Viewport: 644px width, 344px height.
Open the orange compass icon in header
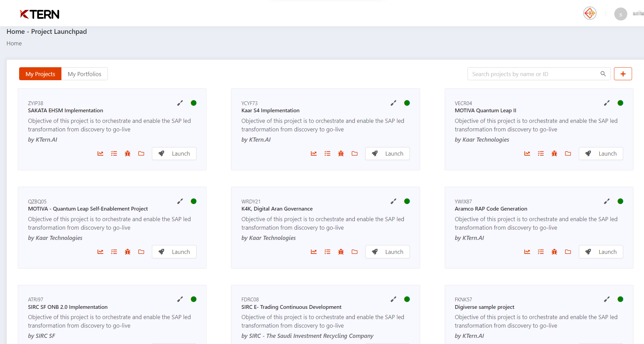(x=590, y=13)
